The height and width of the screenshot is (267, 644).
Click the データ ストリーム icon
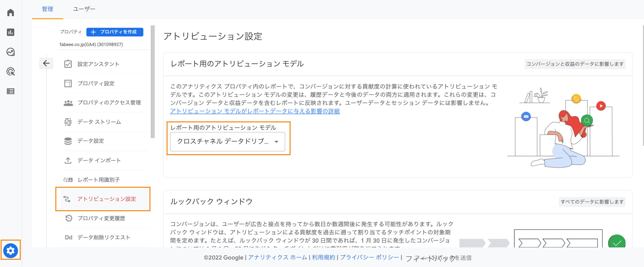(x=68, y=122)
